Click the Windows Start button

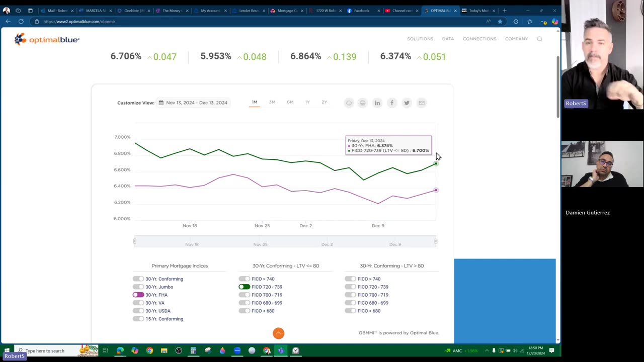[7, 350]
